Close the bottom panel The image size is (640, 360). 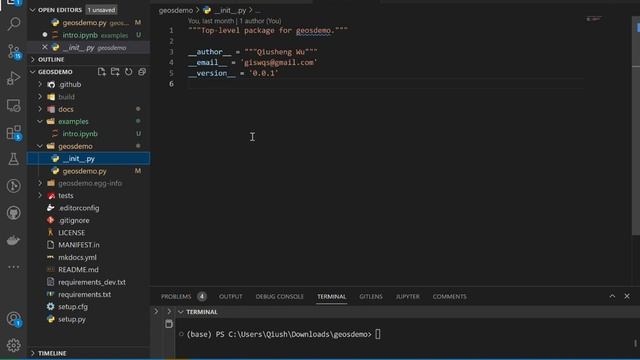click(627, 296)
